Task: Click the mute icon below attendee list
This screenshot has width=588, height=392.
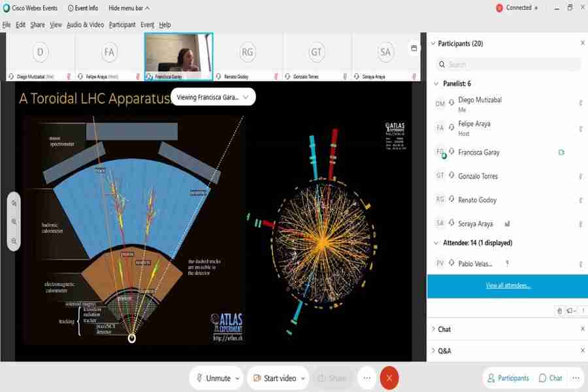Action: coord(559,310)
